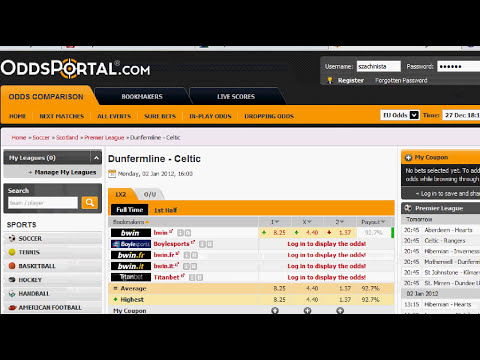
Task: Click the Soccer ball icon in Sports
Action: (12, 238)
